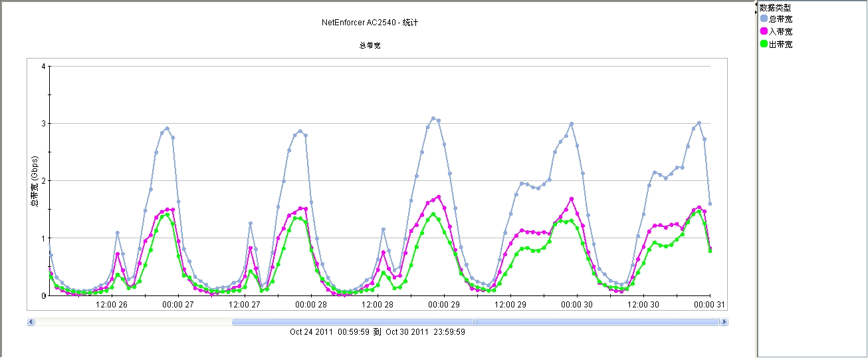Click empty scrollbar track left of thumb

(133, 322)
